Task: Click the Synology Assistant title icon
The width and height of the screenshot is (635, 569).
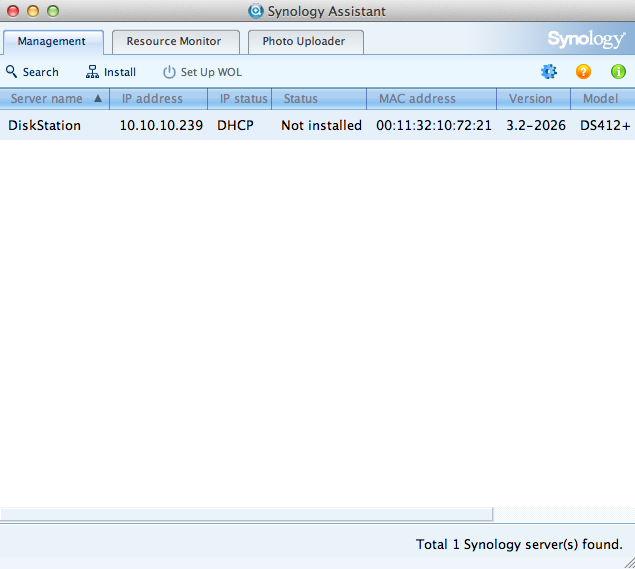Action: point(256,11)
